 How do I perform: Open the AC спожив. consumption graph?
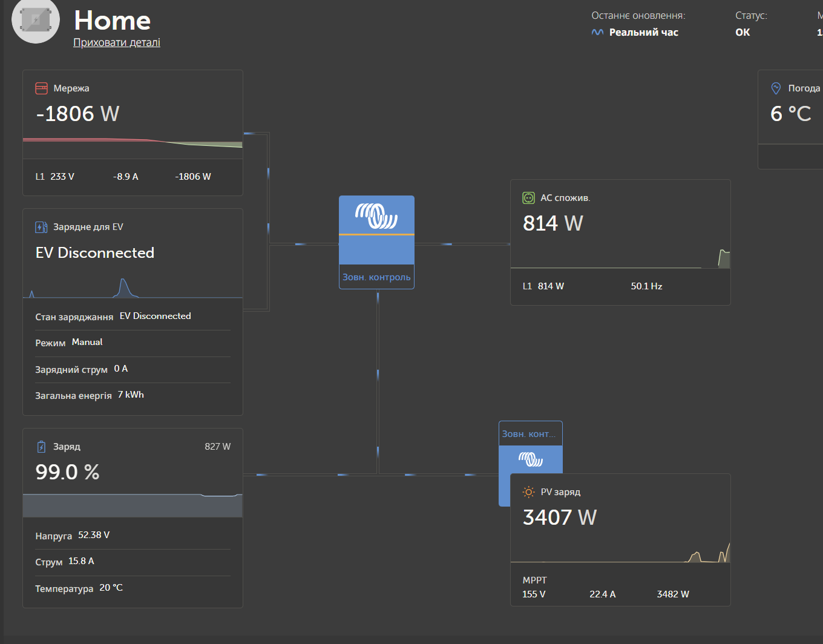pyautogui.click(x=620, y=258)
